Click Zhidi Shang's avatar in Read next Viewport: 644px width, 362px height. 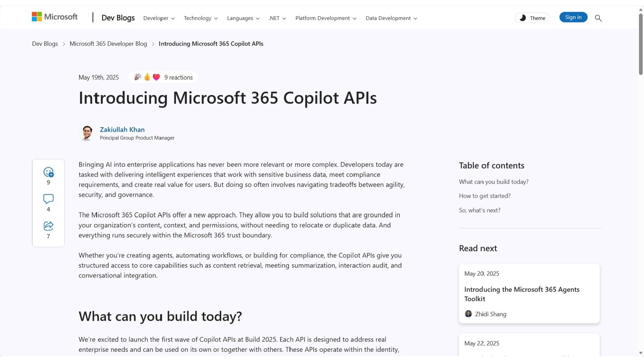coord(468,314)
